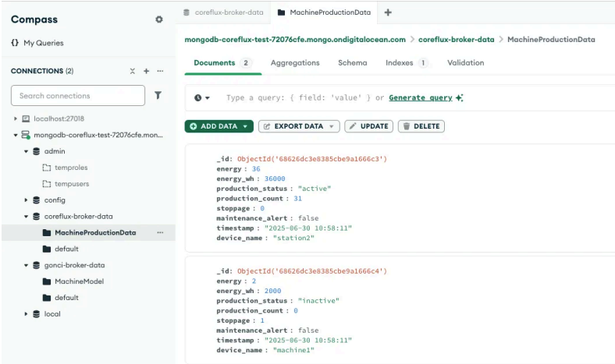Image resolution: width=615 pixels, height=364 pixels.
Task: Open query history clock dropdown
Action: pos(202,98)
